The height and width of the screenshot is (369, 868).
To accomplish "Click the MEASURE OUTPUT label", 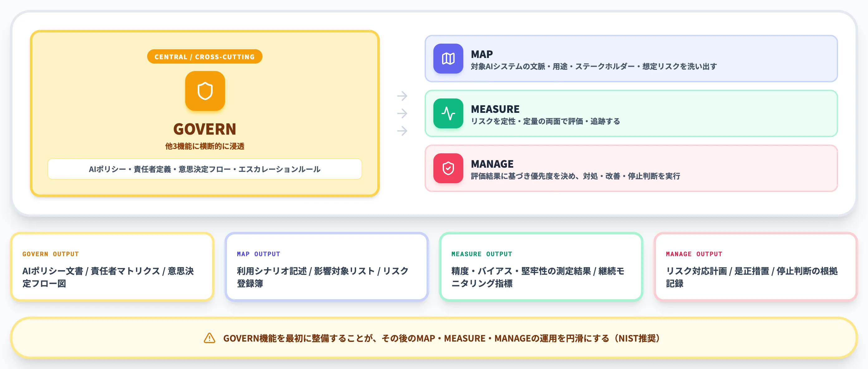I will pyautogui.click(x=482, y=254).
